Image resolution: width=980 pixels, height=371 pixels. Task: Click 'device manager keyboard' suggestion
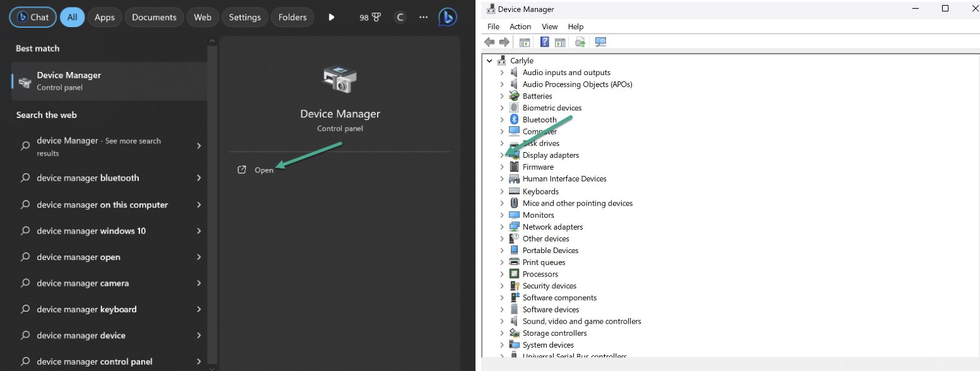coord(109,309)
